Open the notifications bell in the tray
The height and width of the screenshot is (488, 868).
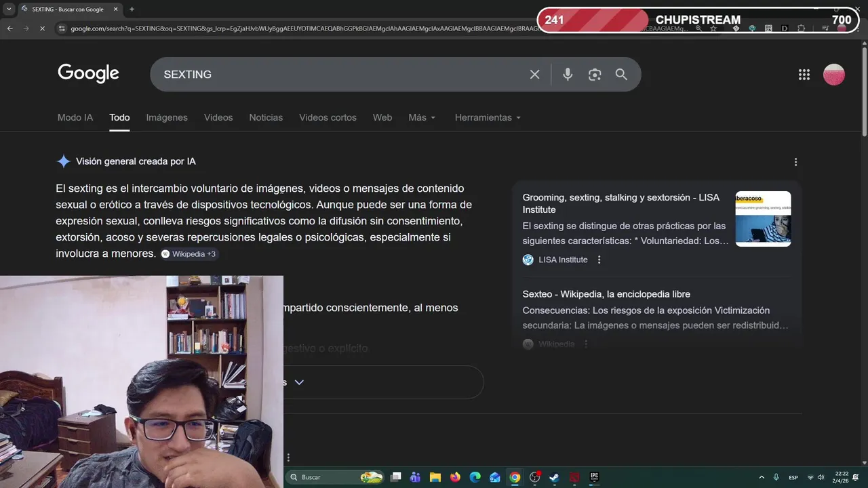point(856,477)
